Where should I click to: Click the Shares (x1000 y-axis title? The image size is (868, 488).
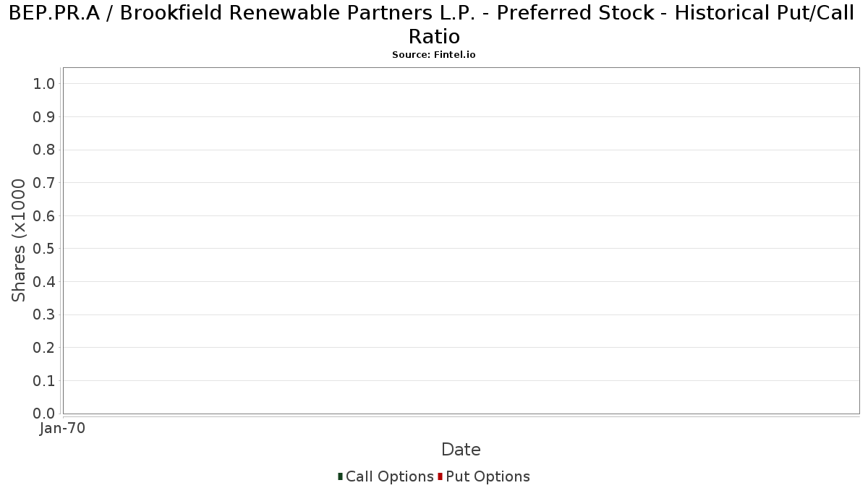(x=19, y=240)
